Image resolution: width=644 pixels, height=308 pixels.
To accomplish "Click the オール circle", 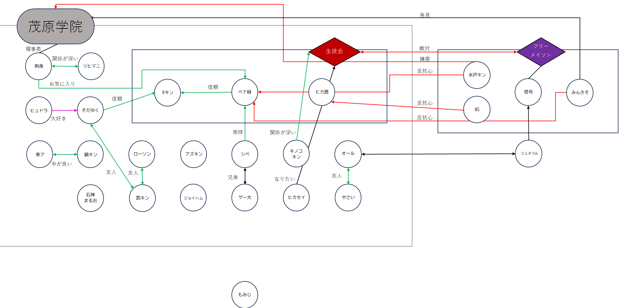I will [348, 154].
